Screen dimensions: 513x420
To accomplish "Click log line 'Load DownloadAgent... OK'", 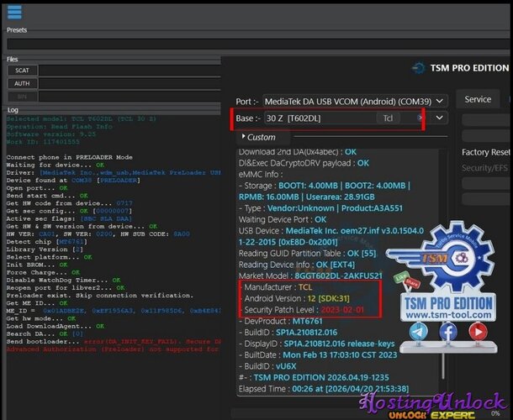I will [x=56, y=326].
